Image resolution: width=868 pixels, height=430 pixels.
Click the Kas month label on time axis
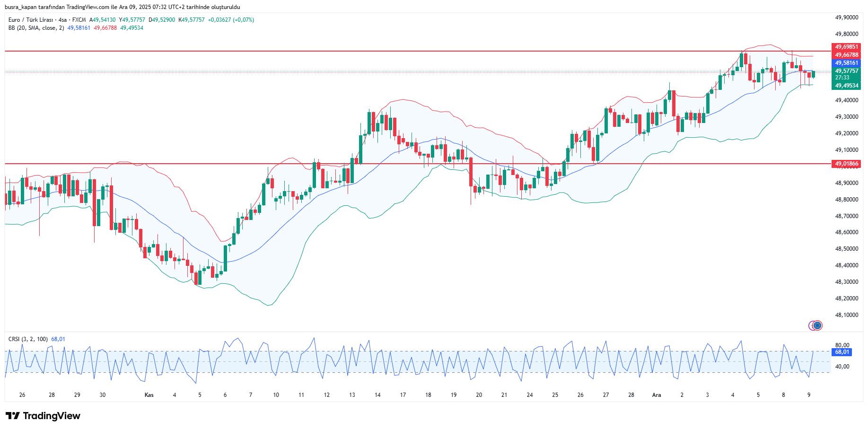149,395
